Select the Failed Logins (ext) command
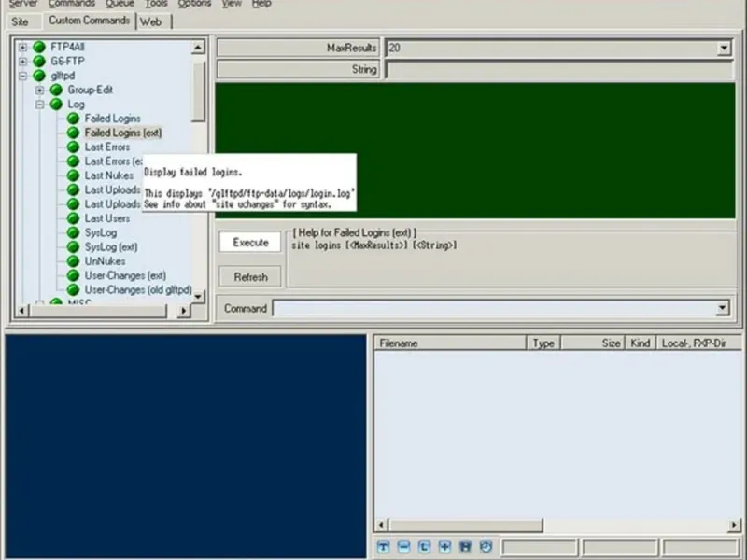This screenshot has height=560, width=747. point(123,133)
